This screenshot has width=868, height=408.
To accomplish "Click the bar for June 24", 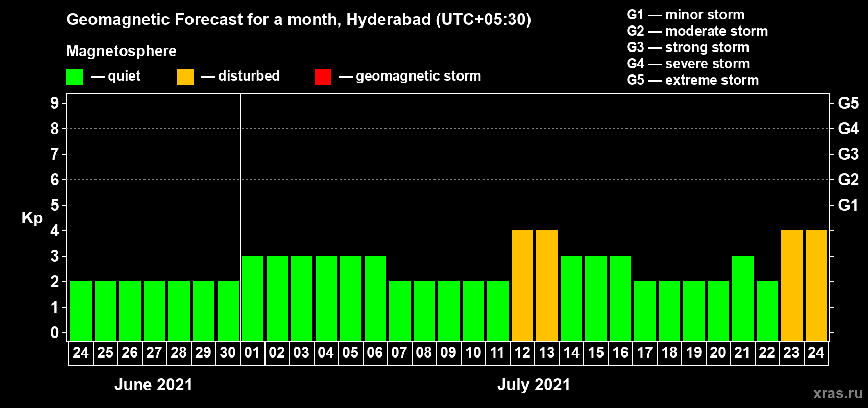I will pyautogui.click(x=81, y=311).
